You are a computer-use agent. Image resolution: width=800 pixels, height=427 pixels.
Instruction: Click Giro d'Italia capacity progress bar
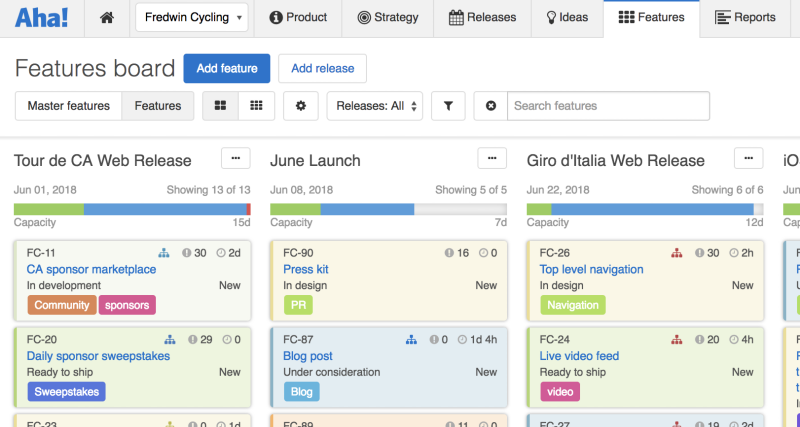click(x=645, y=209)
